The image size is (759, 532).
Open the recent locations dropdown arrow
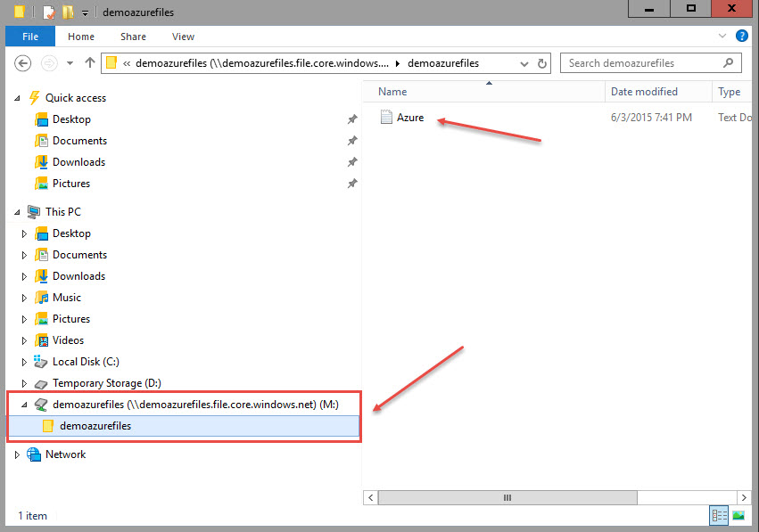click(70, 63)
